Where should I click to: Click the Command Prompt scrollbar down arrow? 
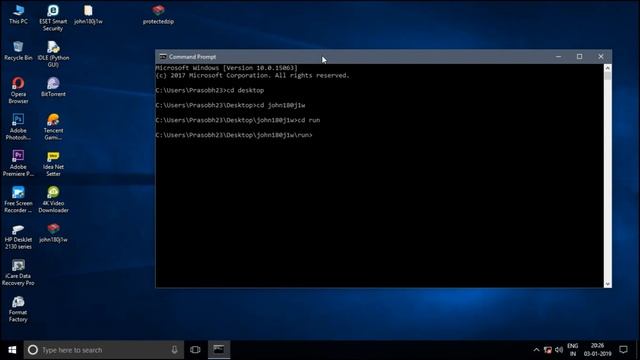pos(607,284)
